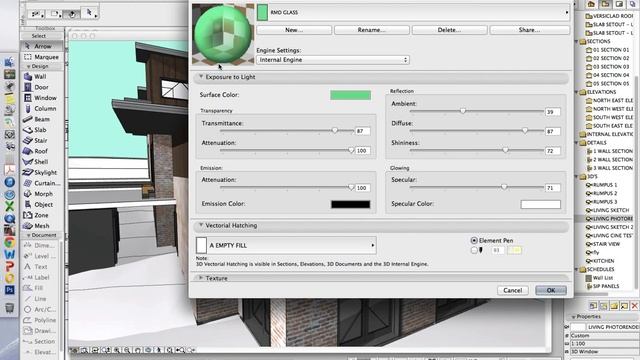Open 01 SECTION 01 in navigator
The image size is (640, 360).
click(x=608, y=50)
